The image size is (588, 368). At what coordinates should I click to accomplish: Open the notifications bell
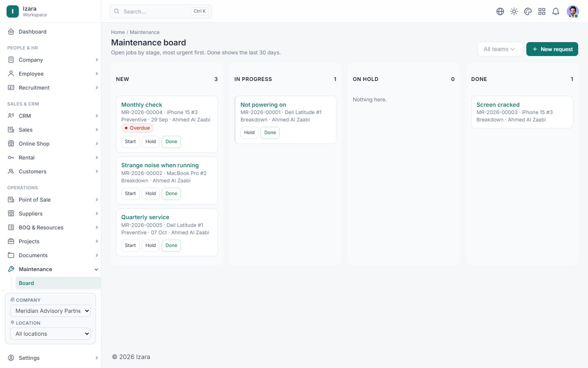pos(556,11)
